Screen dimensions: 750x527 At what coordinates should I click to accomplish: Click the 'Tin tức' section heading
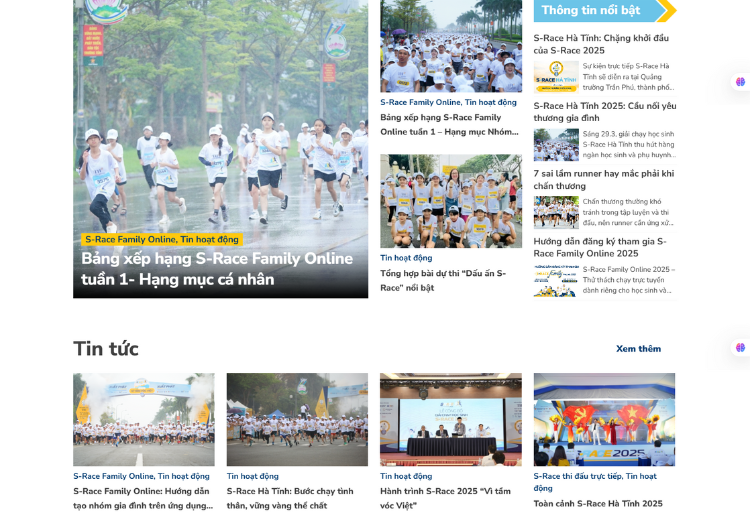click(106, 349)
